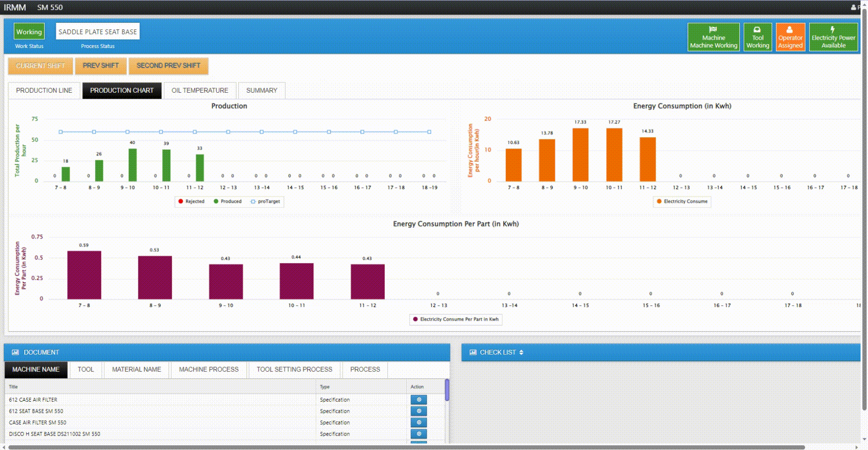Click the Machine Working flag icon

(713, 29)
